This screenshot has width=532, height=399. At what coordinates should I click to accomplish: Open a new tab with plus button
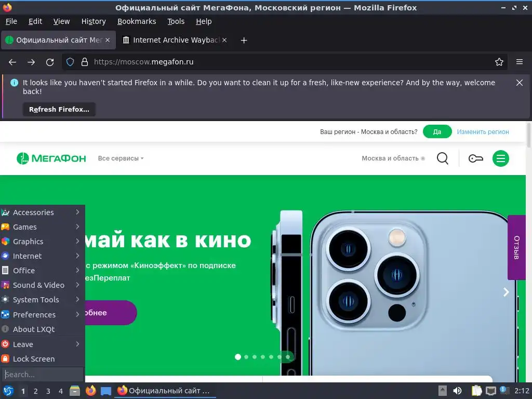(244, 41)
